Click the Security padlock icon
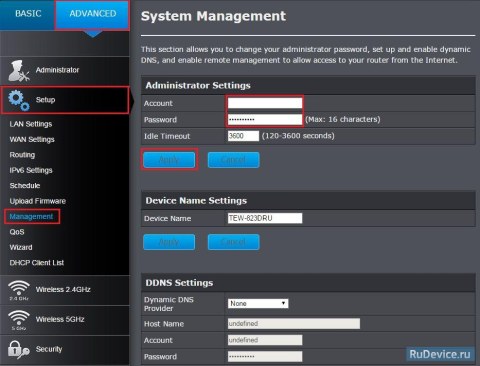The height and width of the screenshot is (366, 480). coord(19,350)
